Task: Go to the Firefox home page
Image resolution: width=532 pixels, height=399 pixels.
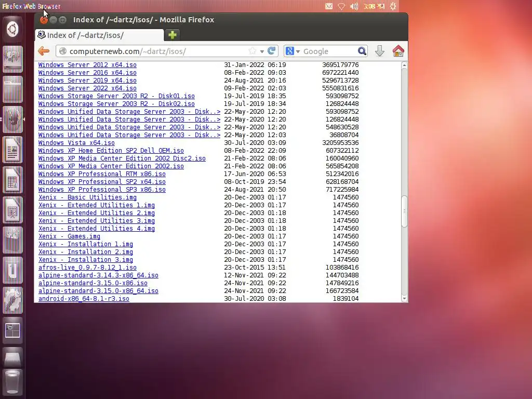Action: [398, 51]
